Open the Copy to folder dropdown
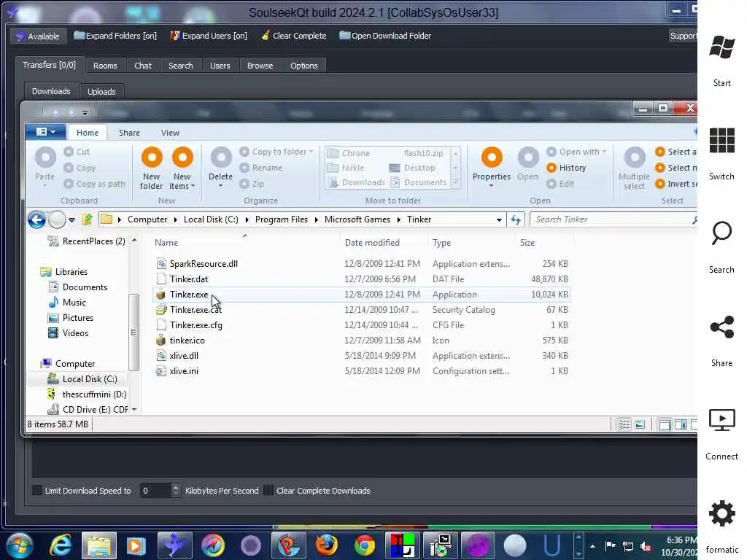This screenshot has height=560, width=747. tap(276, 152)
